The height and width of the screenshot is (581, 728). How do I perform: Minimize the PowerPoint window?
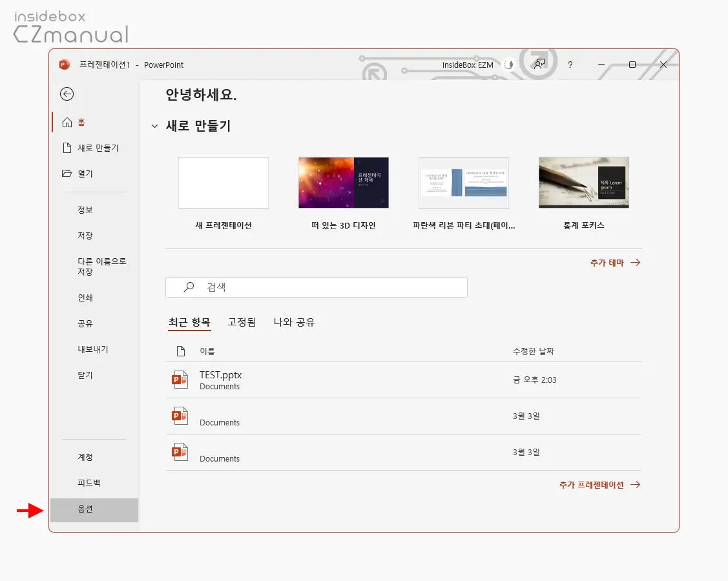tap(601, 65)
